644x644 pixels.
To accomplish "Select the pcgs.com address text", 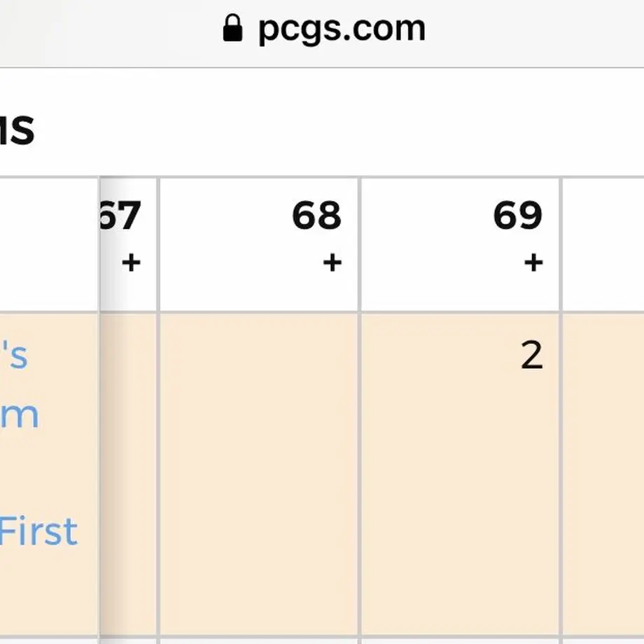I will pos(342,29).
